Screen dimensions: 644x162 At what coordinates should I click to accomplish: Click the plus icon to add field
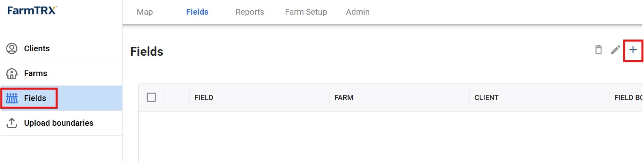(633, 50)
